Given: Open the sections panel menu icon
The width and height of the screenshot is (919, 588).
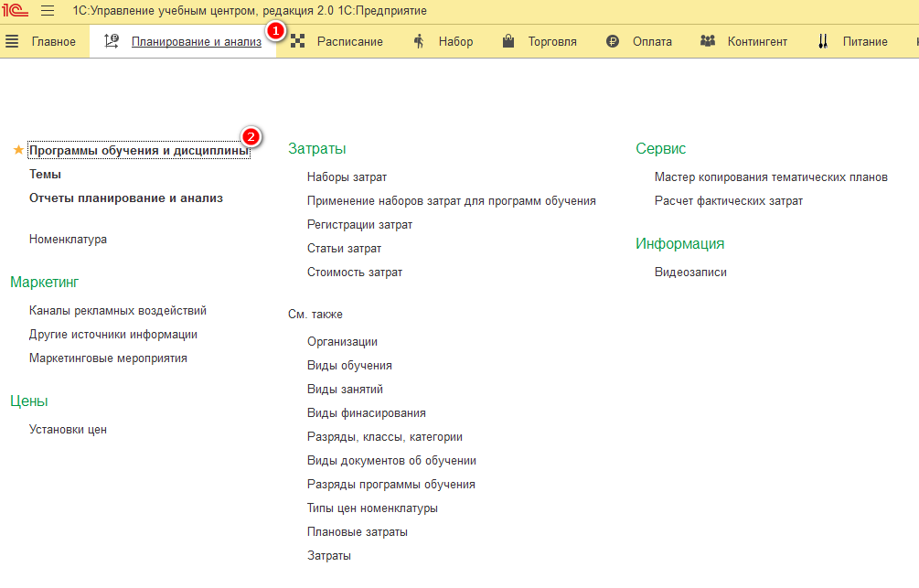Looking at the screenshot, I should click(x=12, y=41).
